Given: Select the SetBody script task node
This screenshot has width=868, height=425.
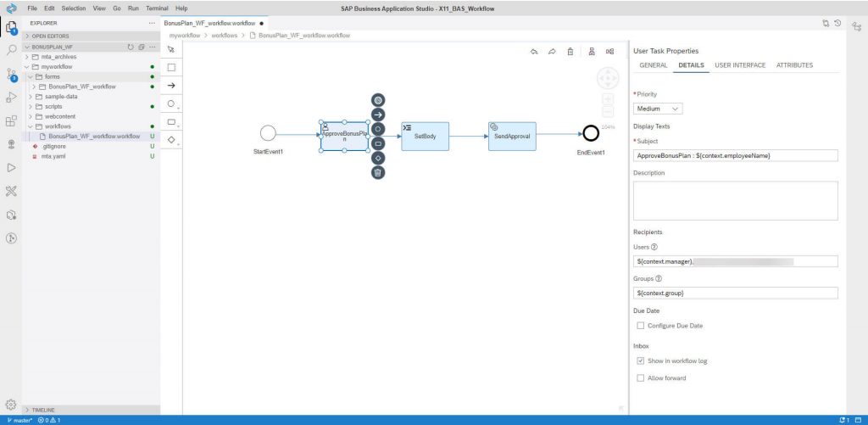Looking at the screenshot, I should point(426,137).
